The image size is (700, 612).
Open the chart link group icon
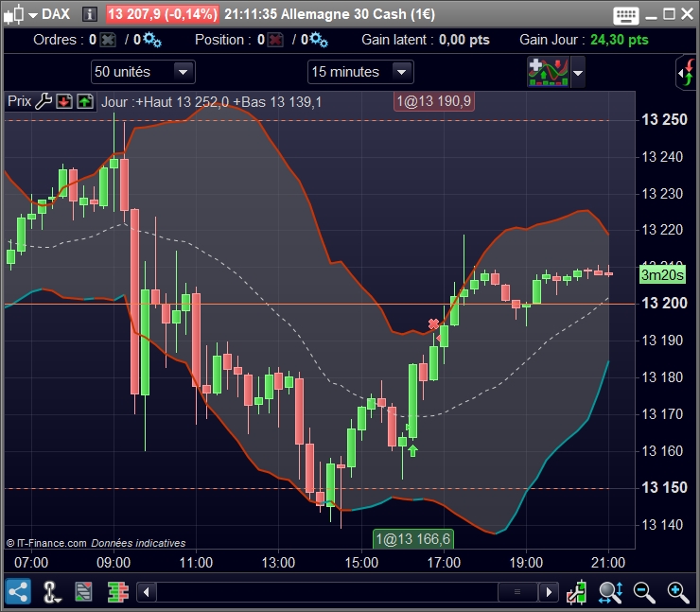(50, 593)
